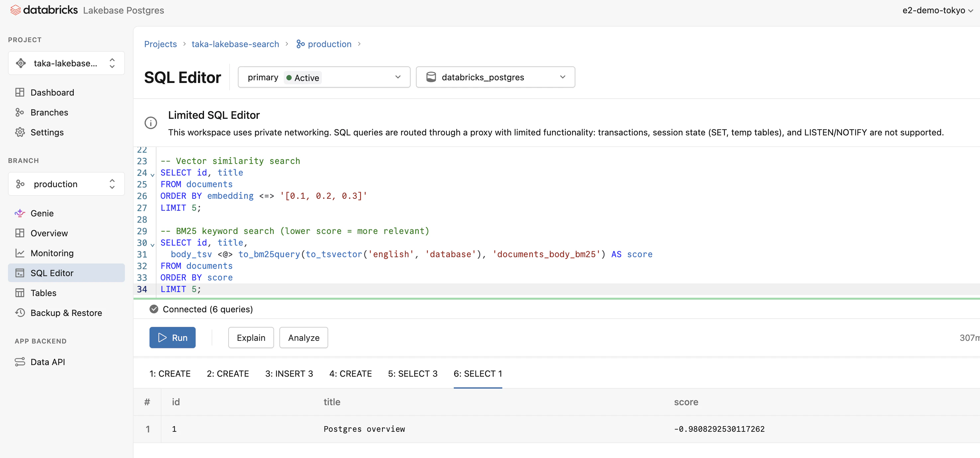This screenshot has height=458, width=980.
Task: Switch to result tab 3: INSERT 3
Action: coord(289,373)
